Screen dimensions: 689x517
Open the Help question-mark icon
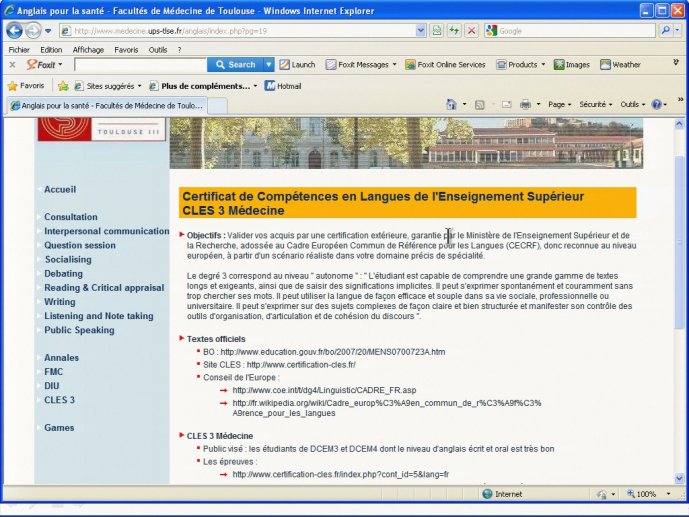coord(656,105)
